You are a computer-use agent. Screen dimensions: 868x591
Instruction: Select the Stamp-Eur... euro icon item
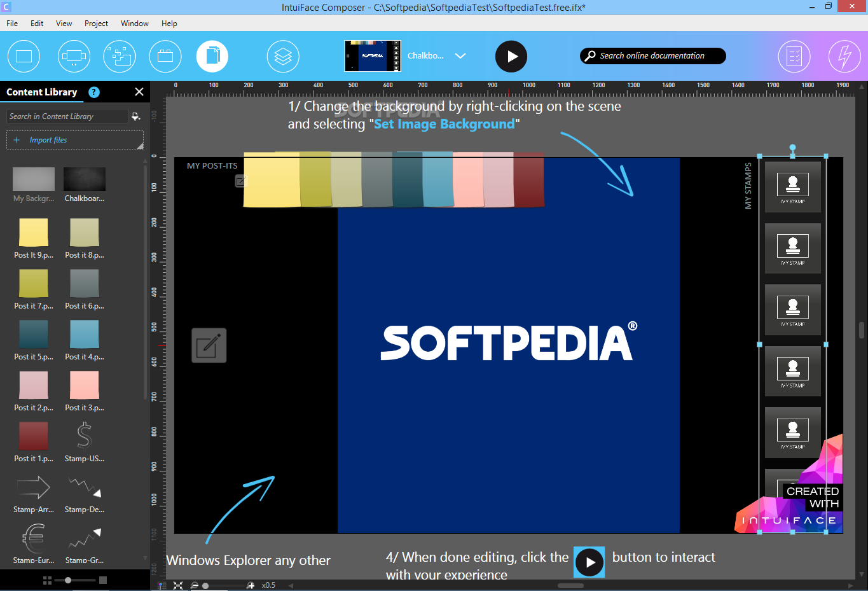34,543
